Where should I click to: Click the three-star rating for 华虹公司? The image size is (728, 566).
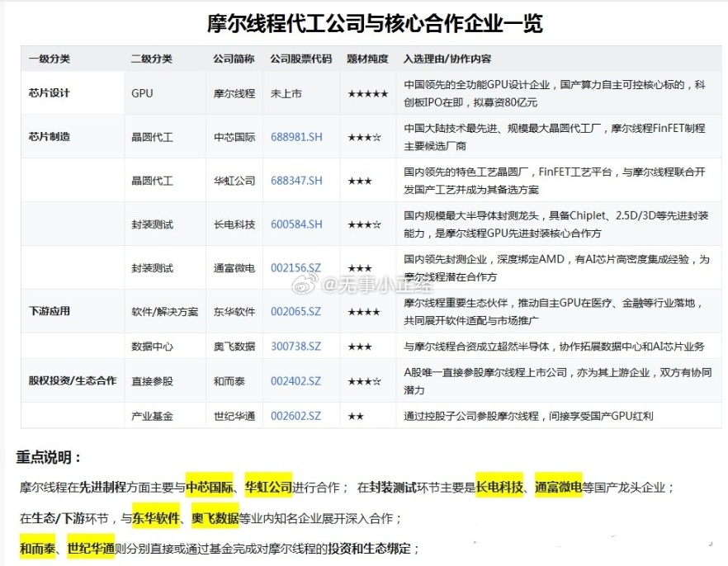click(360, 181)
